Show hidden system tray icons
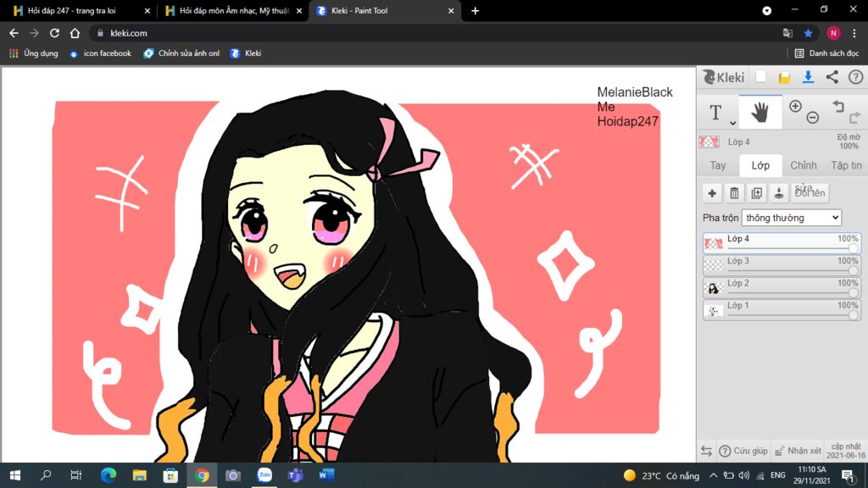The height and width of the screenshot is (488, 868). click(713, 475)
